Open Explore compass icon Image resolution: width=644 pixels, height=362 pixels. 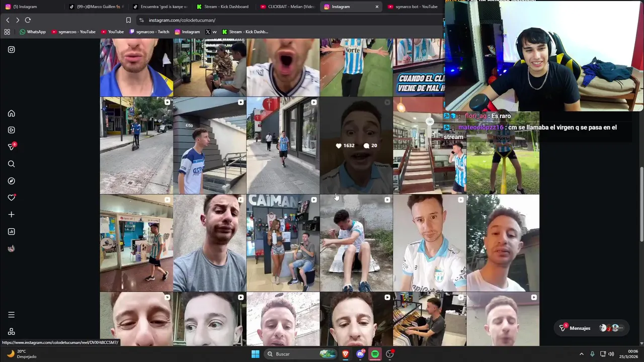click(11, 181)
